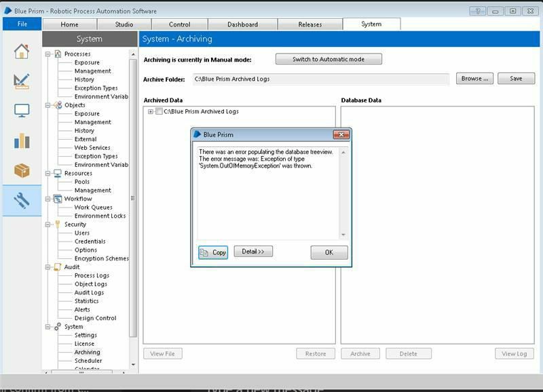Show error details with Detail >> button
The height and width of the screenshot is (392, 543).
click(253, 252)
